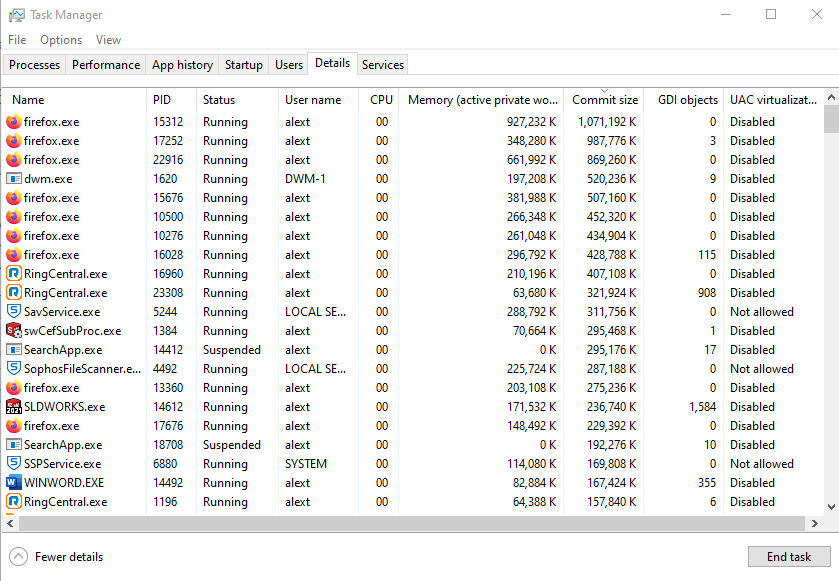This screenshot has height=581, width=839.
Task: Switch to the Startup tab
Action: (243, 65)
